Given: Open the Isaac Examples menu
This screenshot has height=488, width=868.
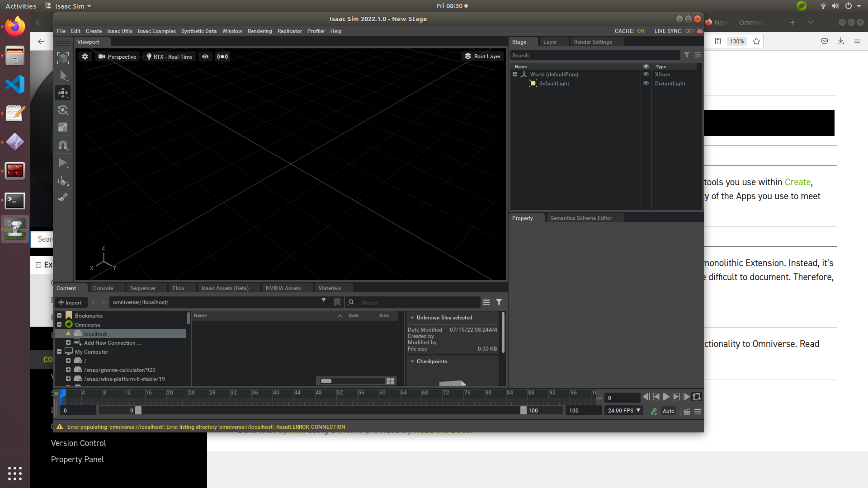Looking at the screenshot, I should point(156,31).
